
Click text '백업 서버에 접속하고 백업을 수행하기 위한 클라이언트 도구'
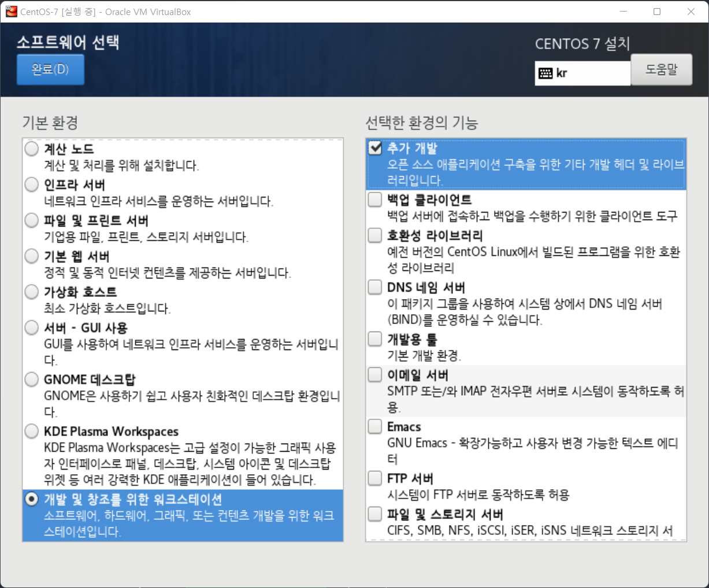pos(532,216)
